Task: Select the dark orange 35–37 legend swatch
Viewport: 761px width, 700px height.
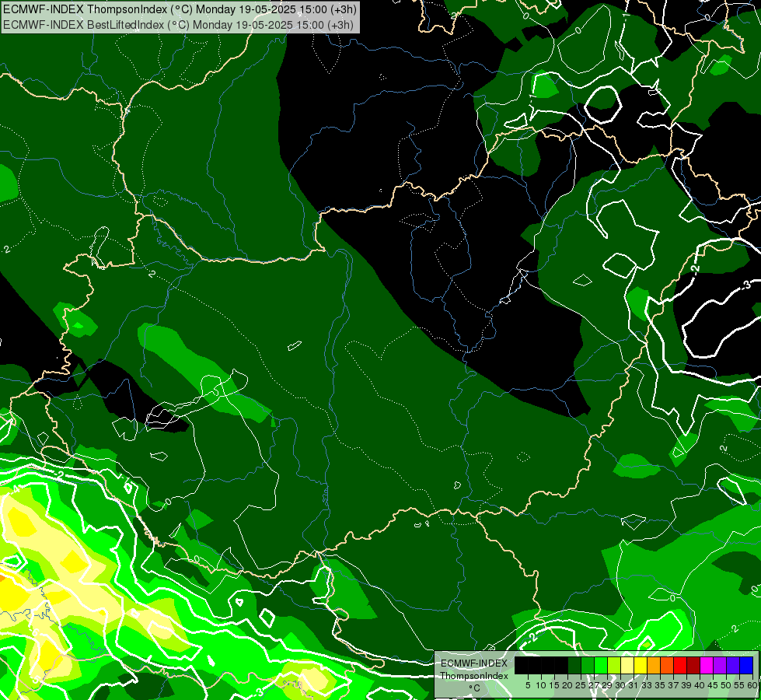Action: pyautogui.click(x=667, y=665)
